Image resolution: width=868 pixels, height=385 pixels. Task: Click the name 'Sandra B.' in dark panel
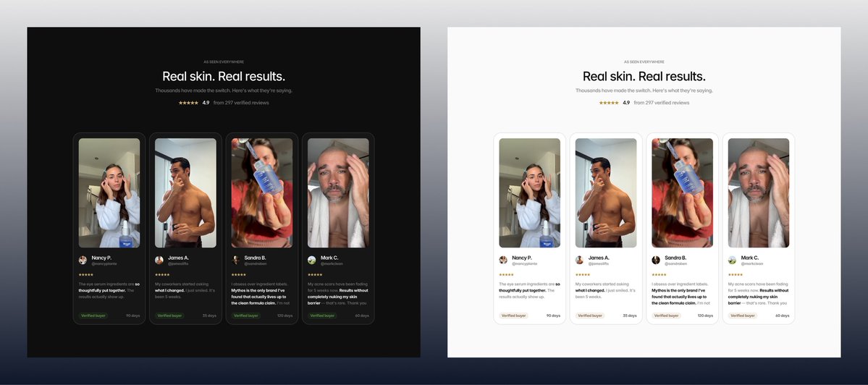[256, 258]
